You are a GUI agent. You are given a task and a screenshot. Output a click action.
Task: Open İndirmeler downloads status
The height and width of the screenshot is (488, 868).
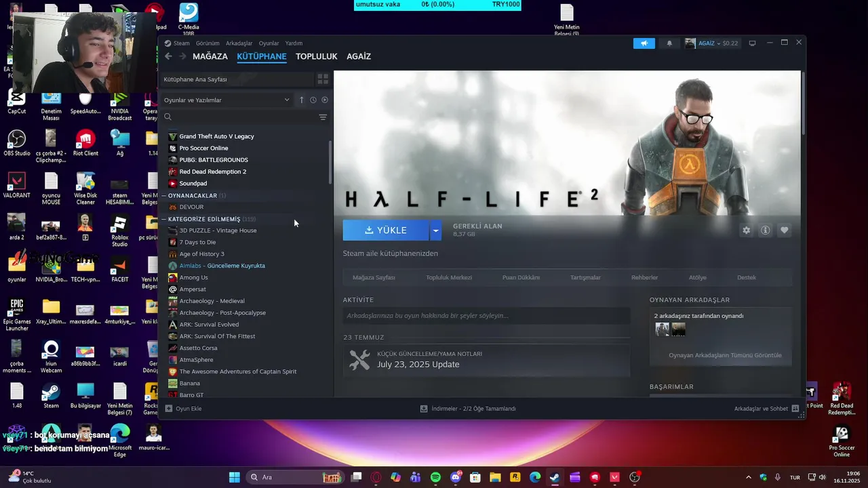pos(468,409)
